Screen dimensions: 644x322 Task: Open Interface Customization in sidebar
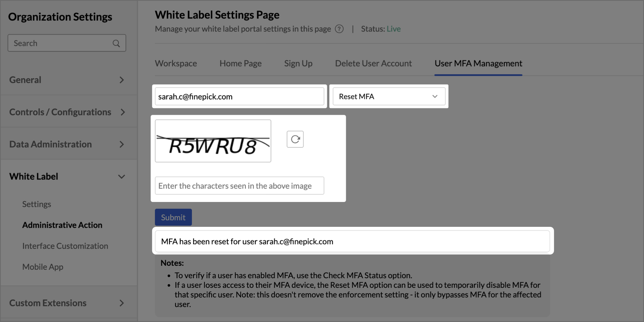click(65, 246)
